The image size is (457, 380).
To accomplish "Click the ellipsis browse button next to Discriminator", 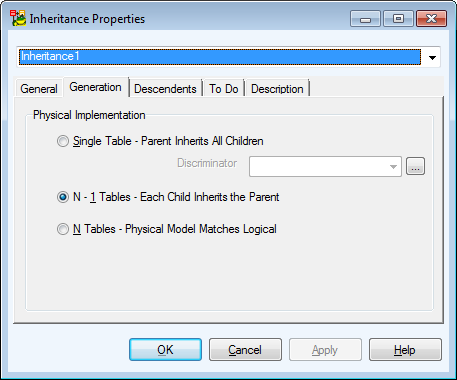I will [415, 166].
